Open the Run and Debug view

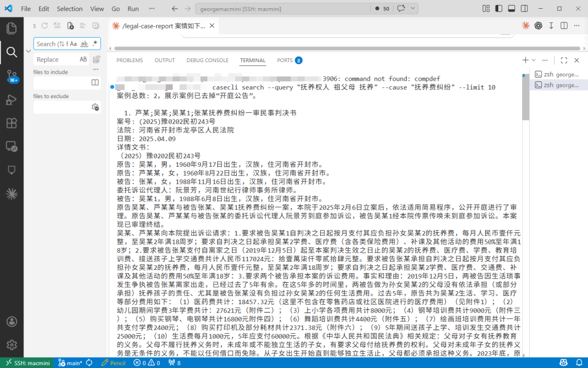pos(11,100)
